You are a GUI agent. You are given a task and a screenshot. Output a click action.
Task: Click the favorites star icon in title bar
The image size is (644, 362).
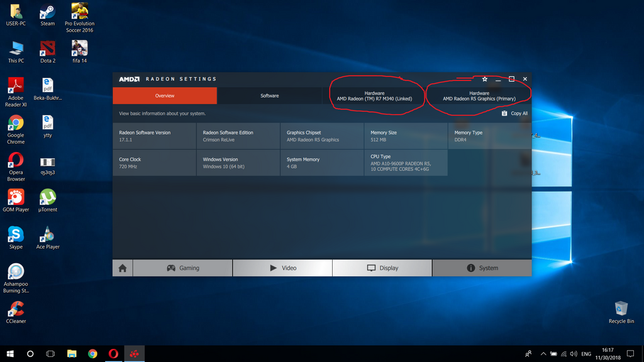coord(485,79)
